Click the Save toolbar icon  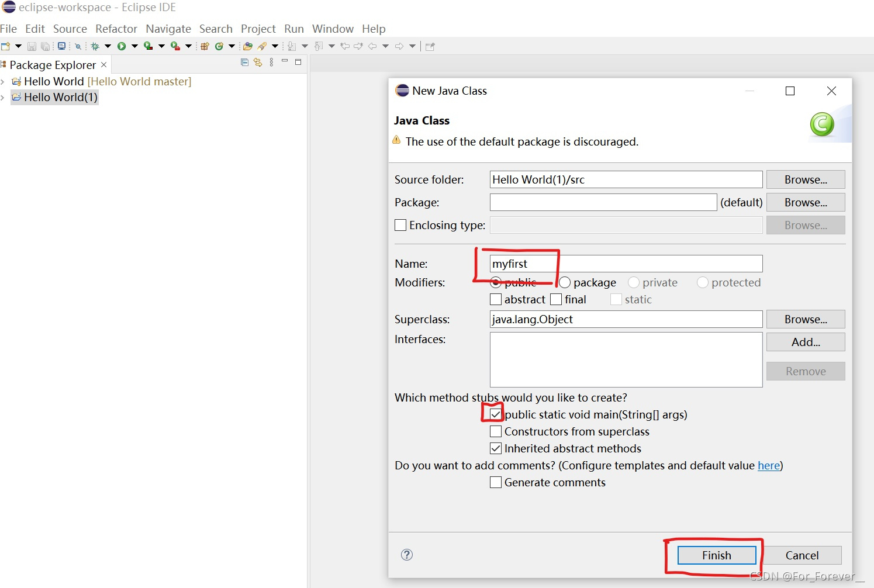tap(32, 46)
